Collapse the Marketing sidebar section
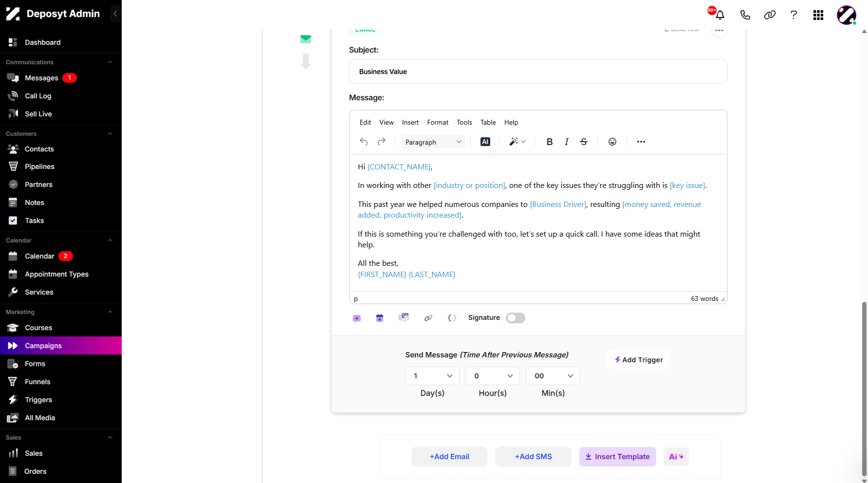Image resolution: width=868 pixels, height=483 pixels. 111,312
